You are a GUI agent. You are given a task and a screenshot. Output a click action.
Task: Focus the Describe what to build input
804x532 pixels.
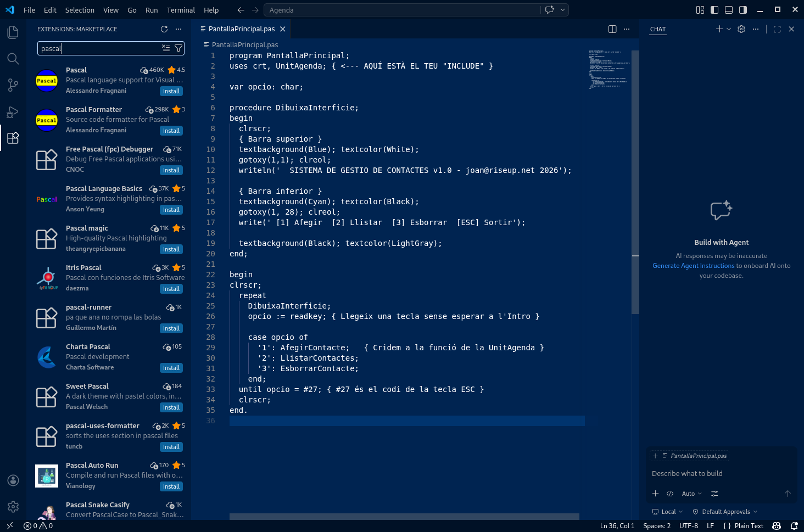tap(722, 473)
